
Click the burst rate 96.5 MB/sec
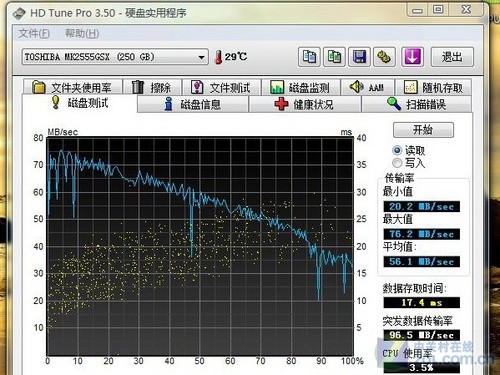click(422, 335)
